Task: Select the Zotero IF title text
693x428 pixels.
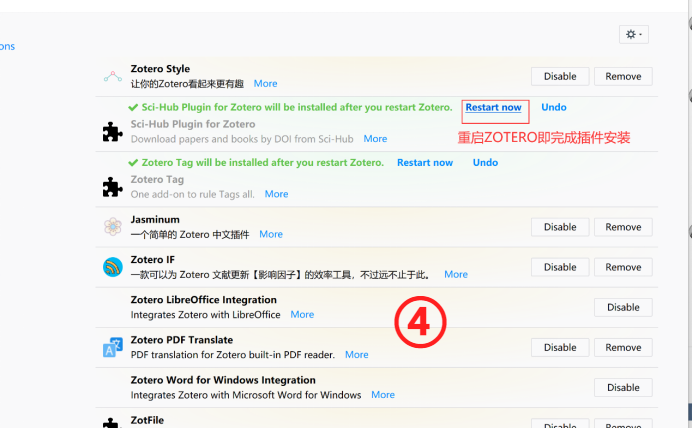Action: tap(152, 260)
